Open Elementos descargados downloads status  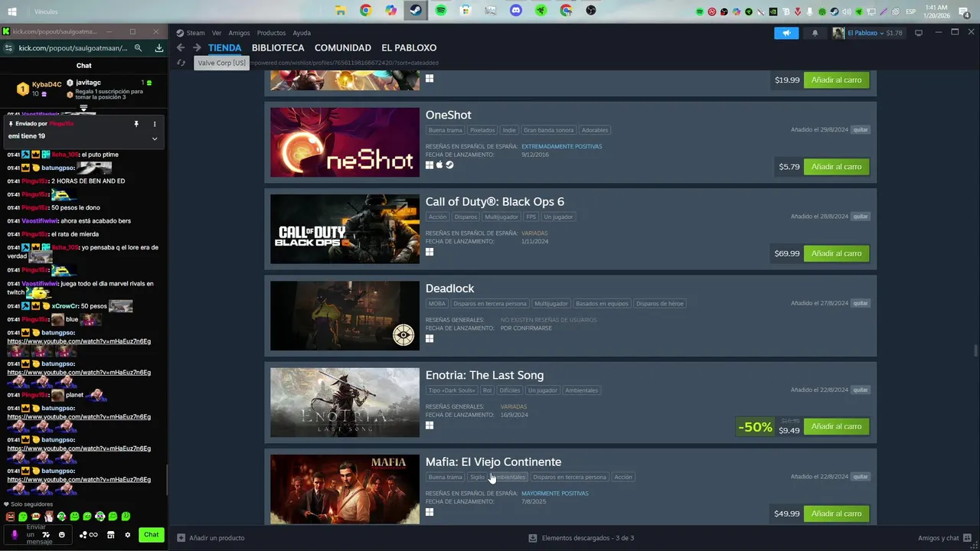tap(582, 538)
